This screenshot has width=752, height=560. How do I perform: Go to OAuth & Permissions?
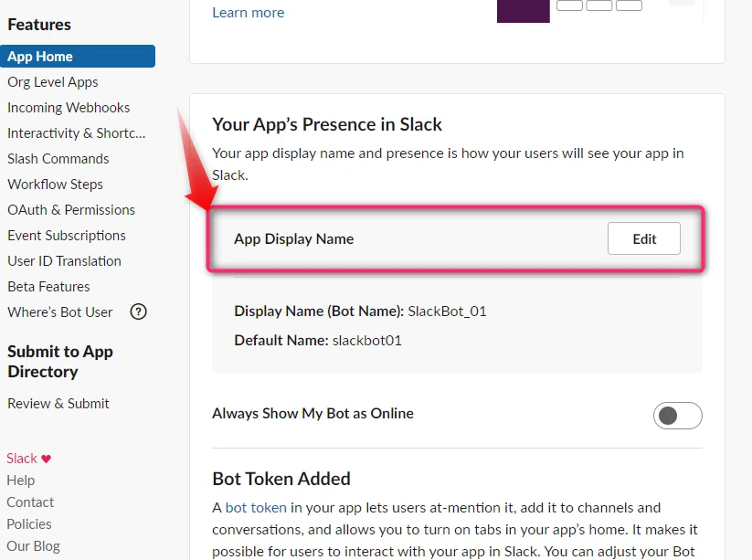71,210
